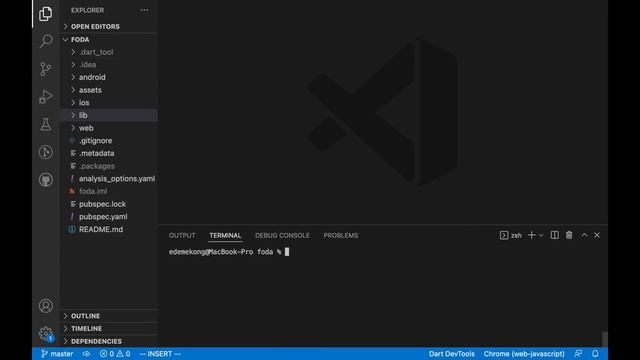Expand the TIMELINE section

(x=109, y=329)
